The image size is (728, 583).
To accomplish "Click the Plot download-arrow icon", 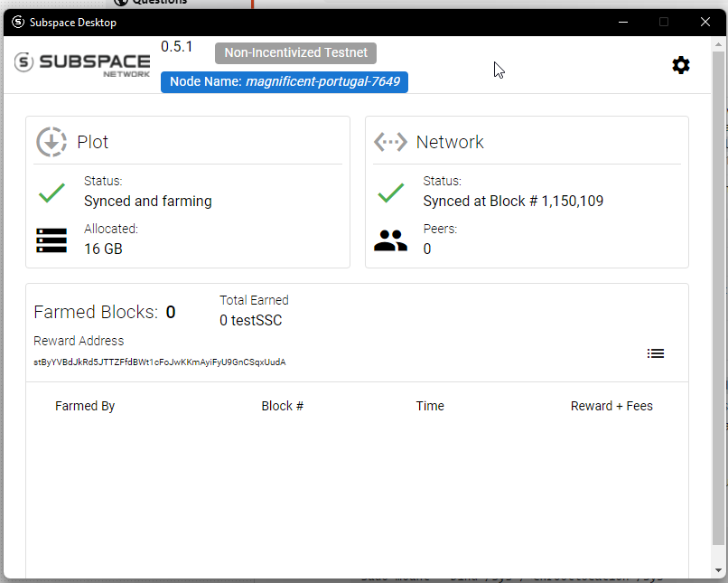I will pos(51,141).
